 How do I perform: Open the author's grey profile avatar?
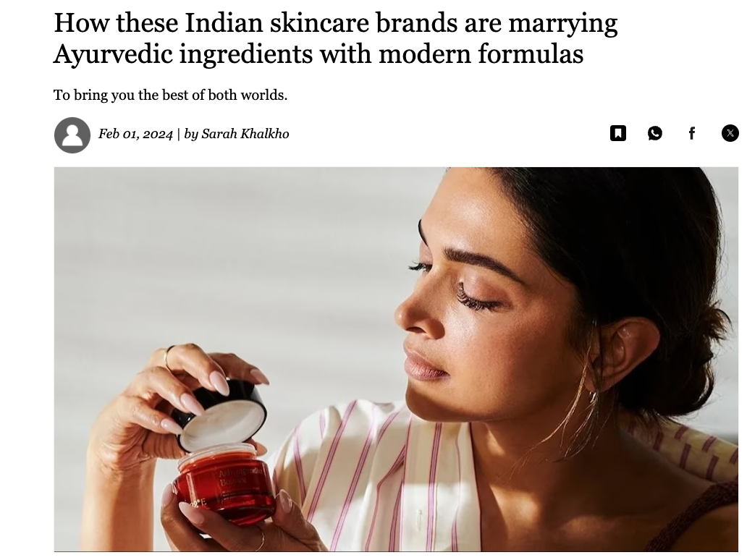(x=72, y=135)
